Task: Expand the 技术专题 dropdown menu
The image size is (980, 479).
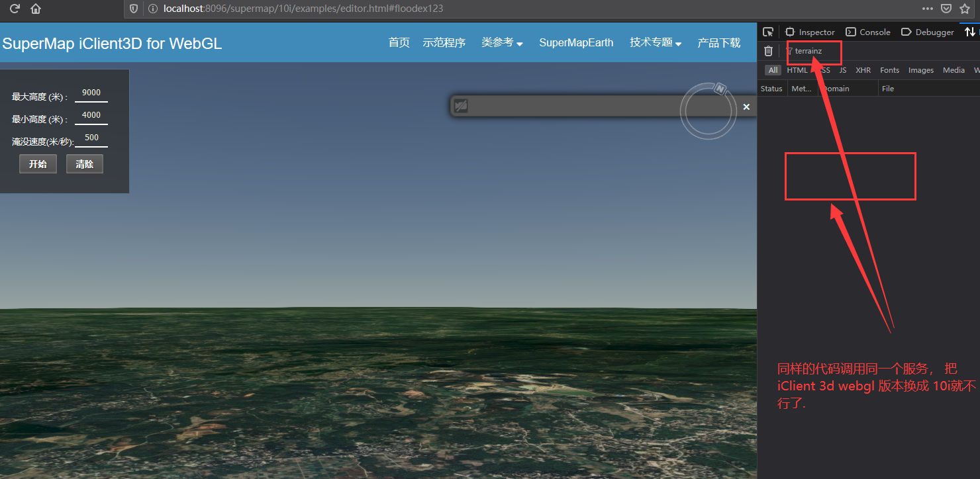Action: [x=656, y=42]
